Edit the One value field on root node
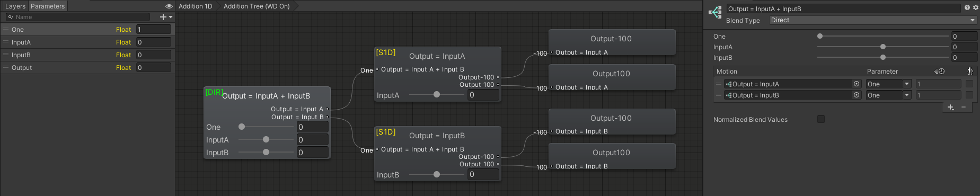Image resolution: width=980 pixels, height=196 pixels. pos(313,127)
